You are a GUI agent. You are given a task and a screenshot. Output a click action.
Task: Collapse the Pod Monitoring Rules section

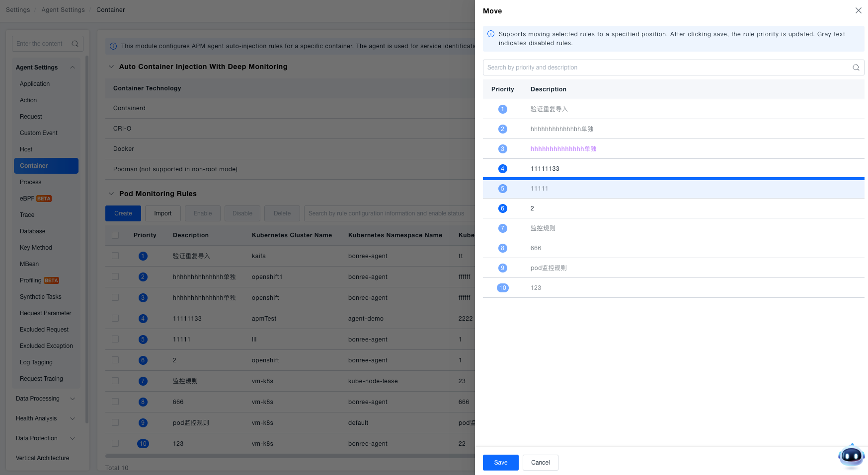(111, 194)
